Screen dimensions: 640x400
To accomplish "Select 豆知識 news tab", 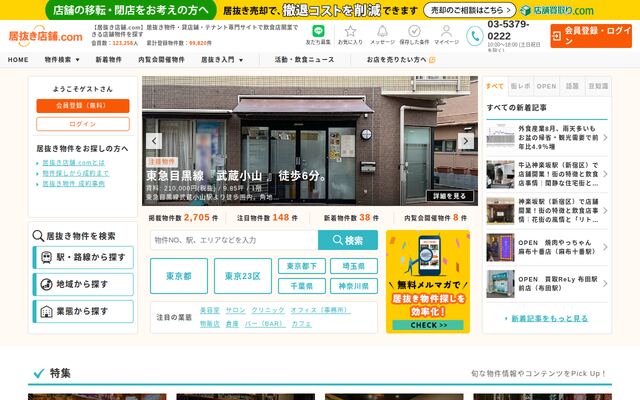I will (598, 86).
